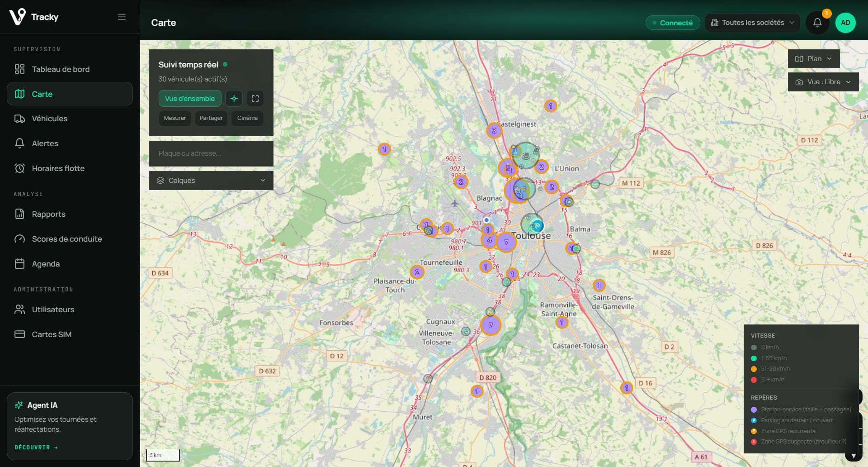Click the 91+ km/h red legend swatch
868x467 pixels.
tap(754, 380)
